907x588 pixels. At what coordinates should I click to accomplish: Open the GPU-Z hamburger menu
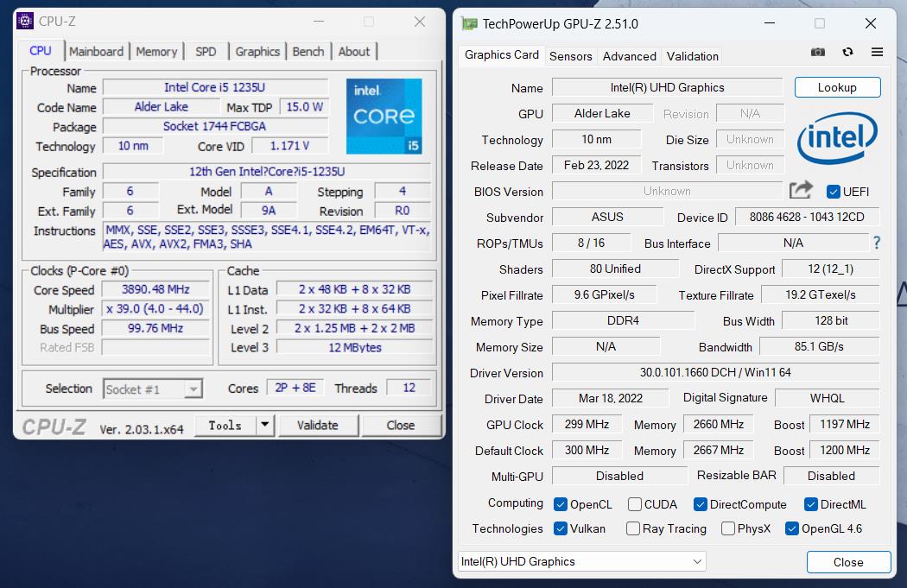click(877, 53)
